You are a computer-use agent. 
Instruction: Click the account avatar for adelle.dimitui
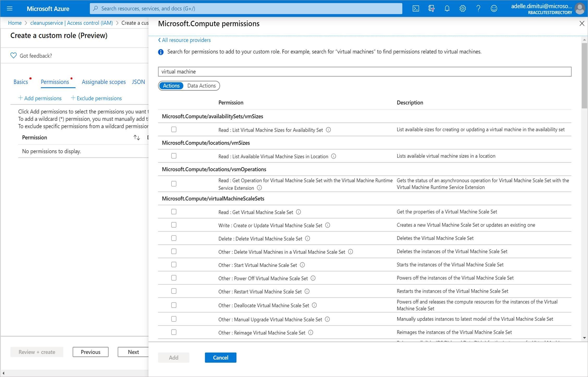(x=580, y=8)
